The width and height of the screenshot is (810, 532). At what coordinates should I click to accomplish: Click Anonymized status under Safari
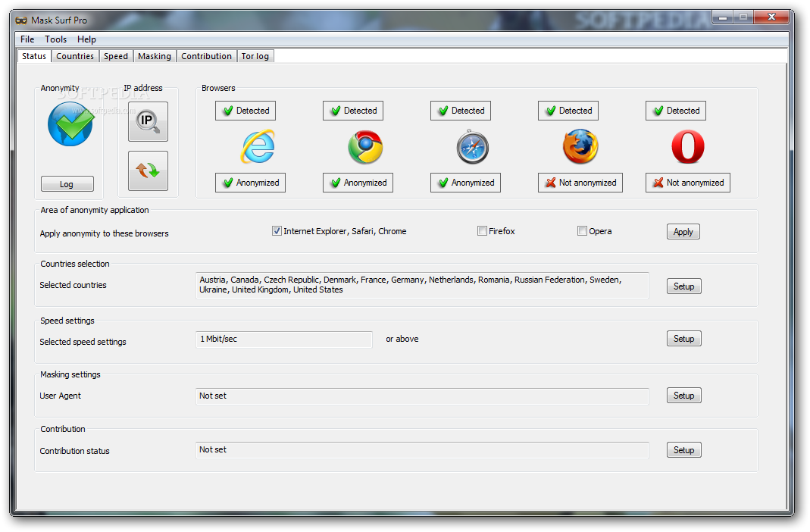465,183
